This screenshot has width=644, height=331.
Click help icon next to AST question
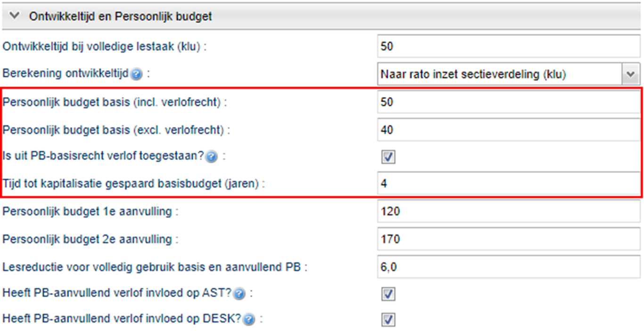click(239, 294)
